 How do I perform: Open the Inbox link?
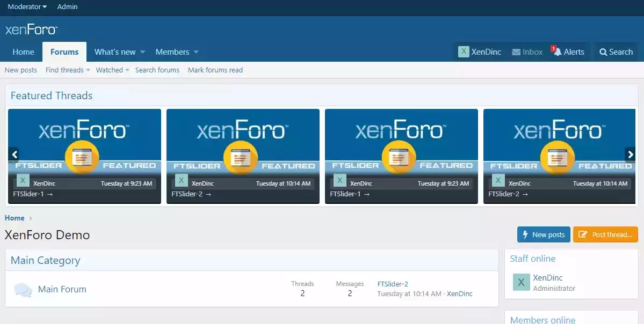pyautogui.click(x=527, y=52)
